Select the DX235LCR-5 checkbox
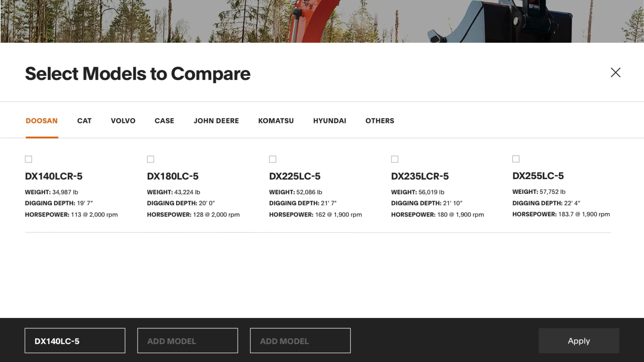This screenshot has height=362, width=644. tap(395, 159)
